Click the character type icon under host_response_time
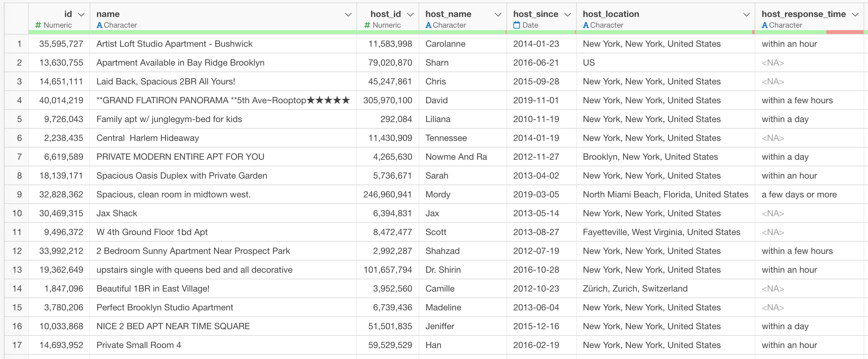The image size is (868, 359). (764, 25)
